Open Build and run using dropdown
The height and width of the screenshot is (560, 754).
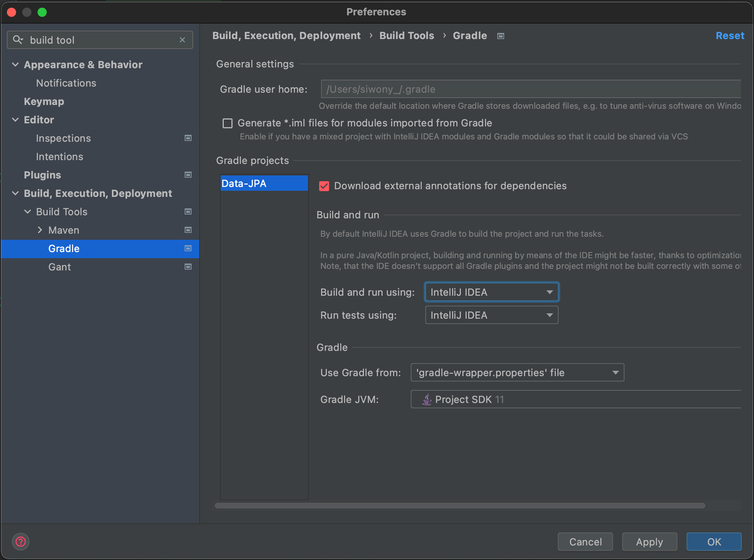click(x=492, y=292)
